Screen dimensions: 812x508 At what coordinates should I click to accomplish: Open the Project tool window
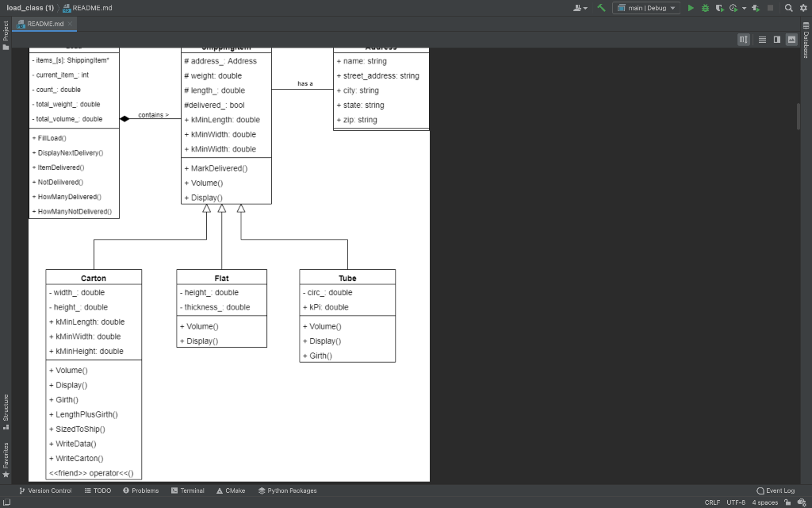click(x=6, y=35)
